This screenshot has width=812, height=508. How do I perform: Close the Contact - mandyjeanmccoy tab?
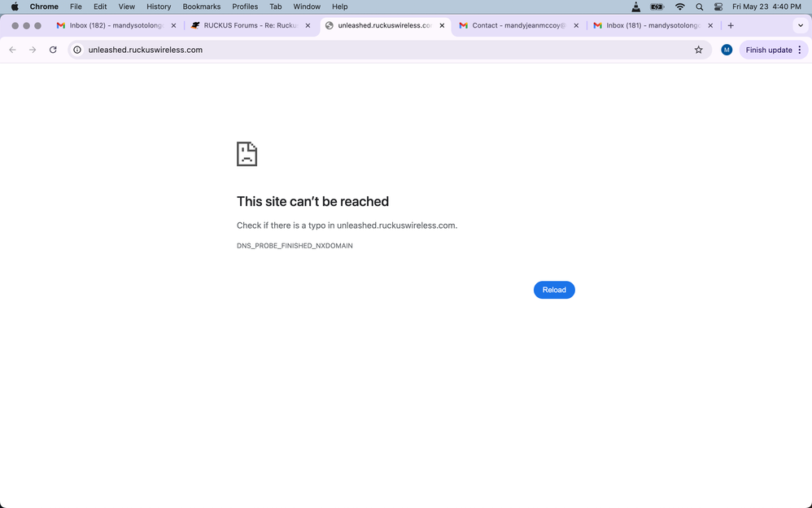576,25
